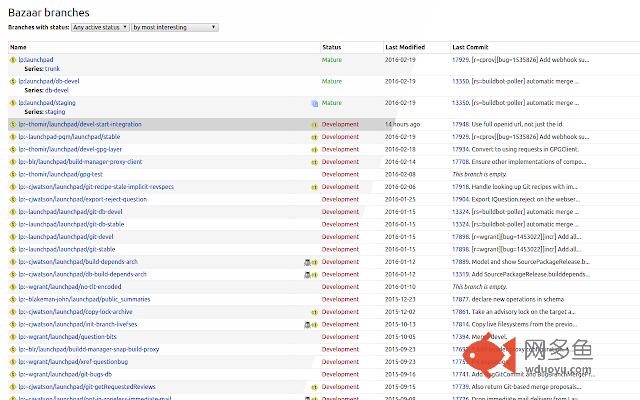Screen dimensions: 640x400
Task: Click the bug icon in the build-depends-arch row
Action: click(x=307, y=262)
